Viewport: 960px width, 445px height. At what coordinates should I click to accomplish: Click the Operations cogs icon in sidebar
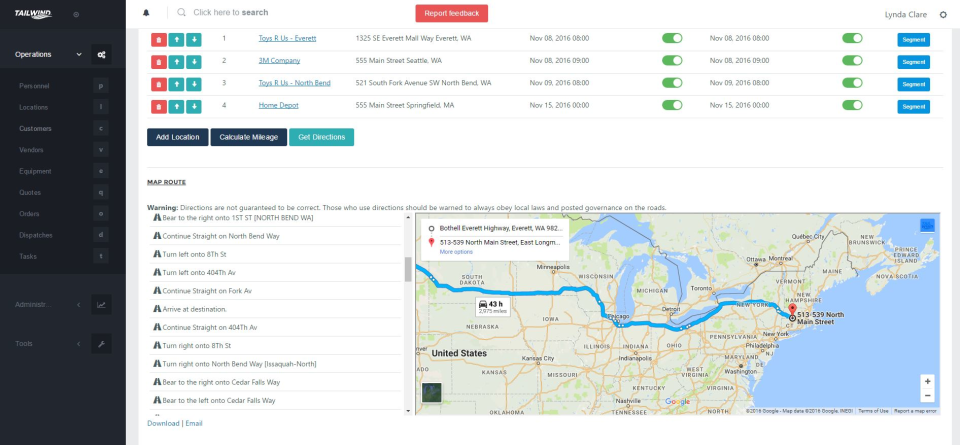[101, 54]
